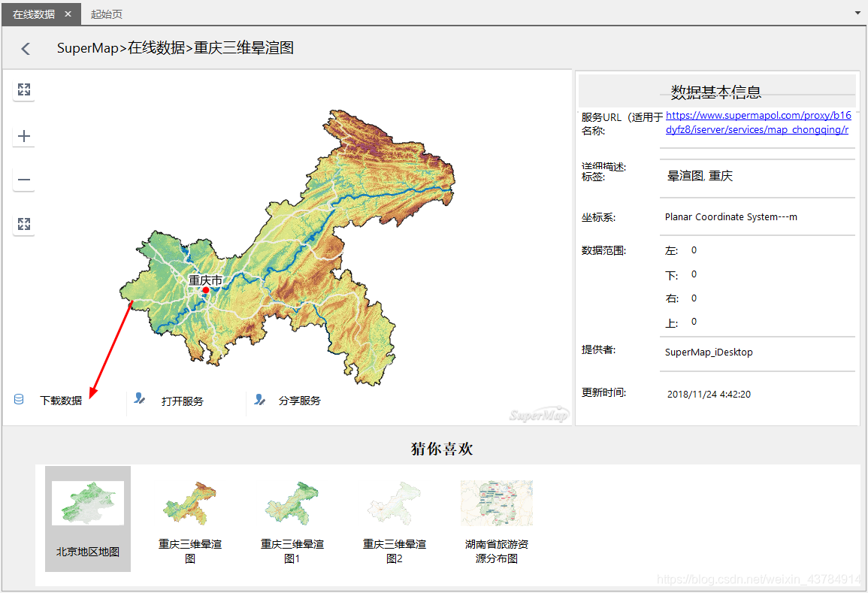
Task: Click the icon beside 打开服务
Action: click(140, 398)
